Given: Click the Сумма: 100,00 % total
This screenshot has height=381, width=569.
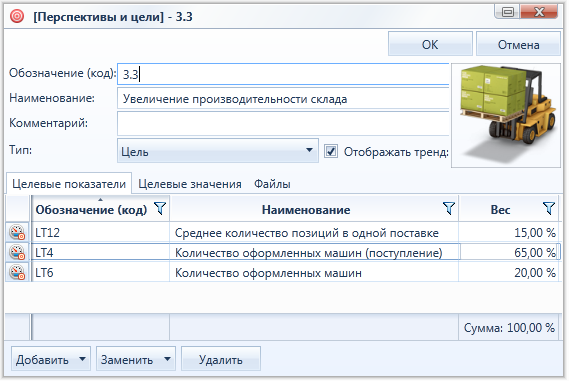Looking at the screenshot, I should (x=509, y=328).
